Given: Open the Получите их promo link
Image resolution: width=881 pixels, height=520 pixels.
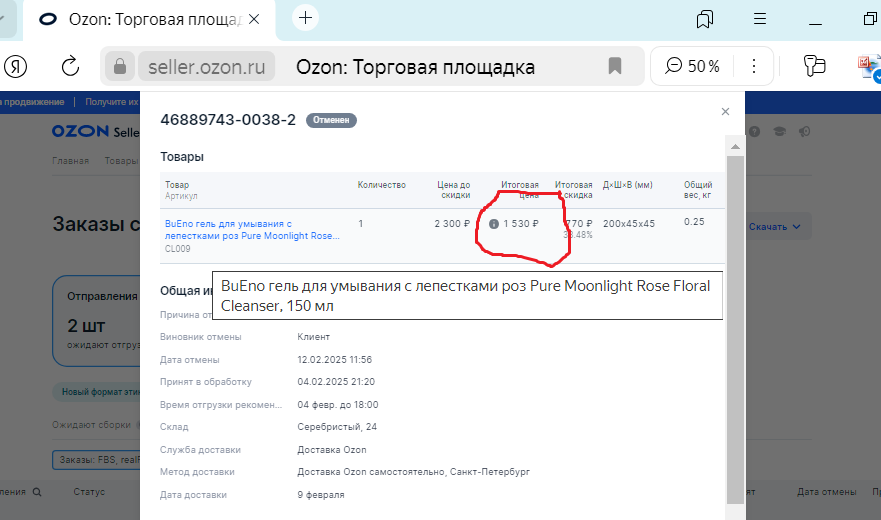Looking at the screenshot, I should [x=112, y=102].
